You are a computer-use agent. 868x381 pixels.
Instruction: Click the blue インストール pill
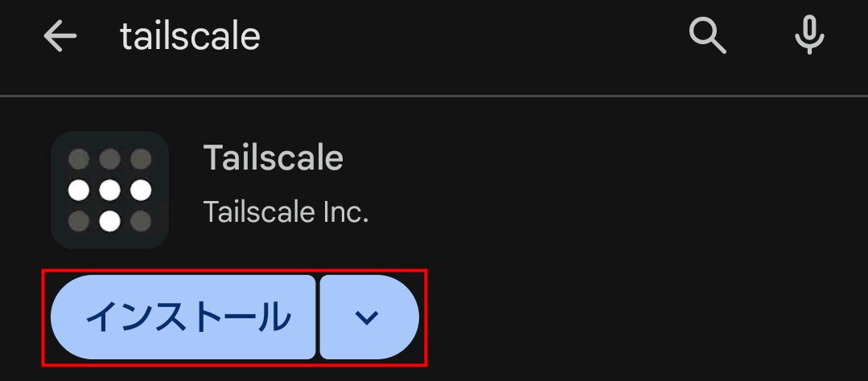[x=183, y=317]
